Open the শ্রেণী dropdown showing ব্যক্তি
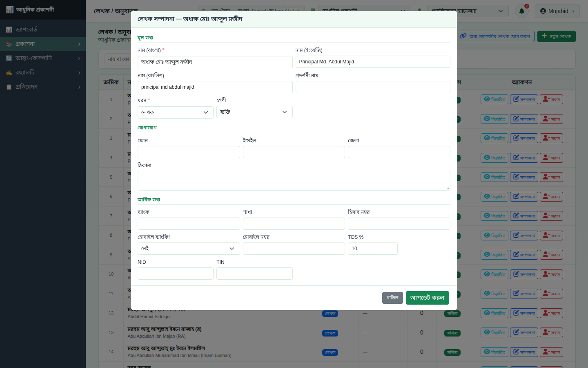The width and height of the screenshot is (588, 368). [254, 112]
